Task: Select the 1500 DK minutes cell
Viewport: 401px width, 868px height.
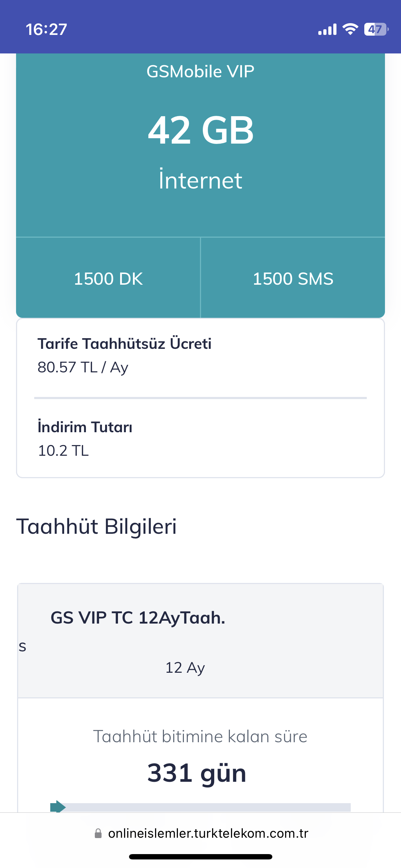Action: pos(108,278)
